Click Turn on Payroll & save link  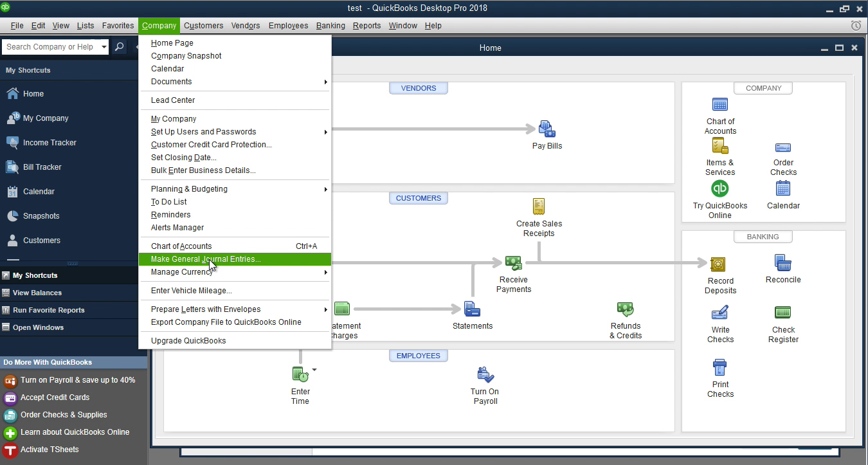coord(78,380)
